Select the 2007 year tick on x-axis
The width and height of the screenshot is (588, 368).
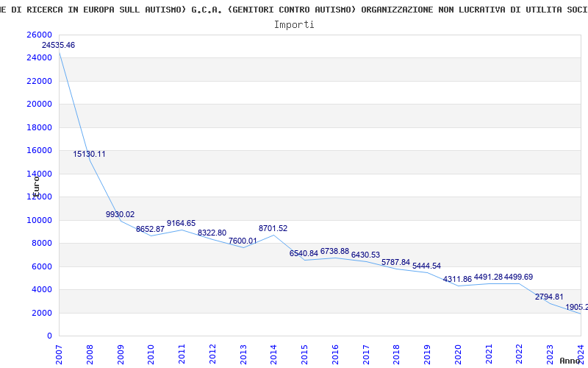coord(60,353)
